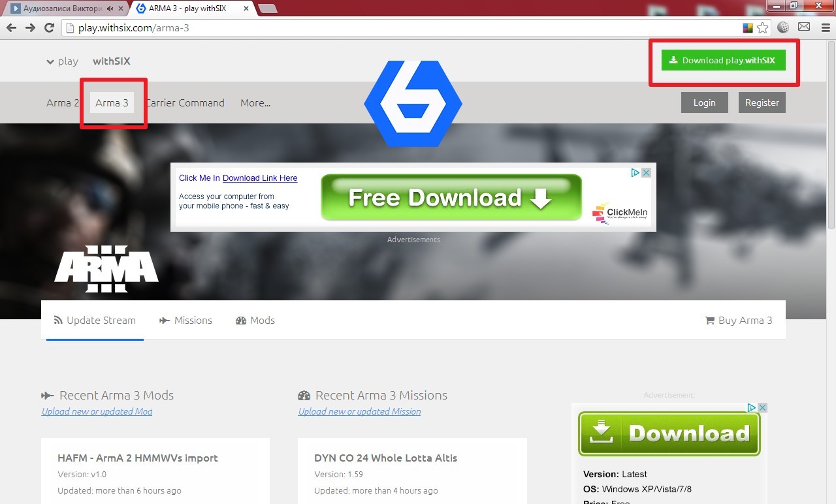836x504 pixels.
Task: Click Upload new or updated Mod link
Action: pyautogui.click(x=97, y=411)
